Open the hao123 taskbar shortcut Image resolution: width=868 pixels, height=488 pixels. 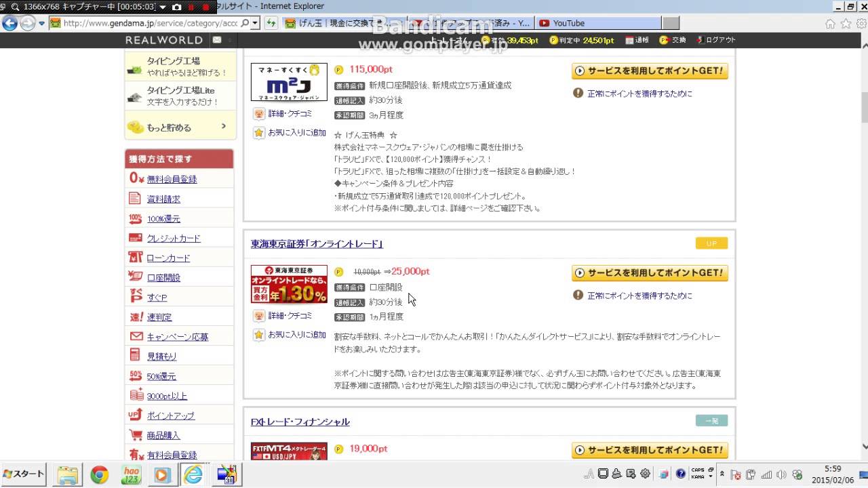[x=131, y=474]
